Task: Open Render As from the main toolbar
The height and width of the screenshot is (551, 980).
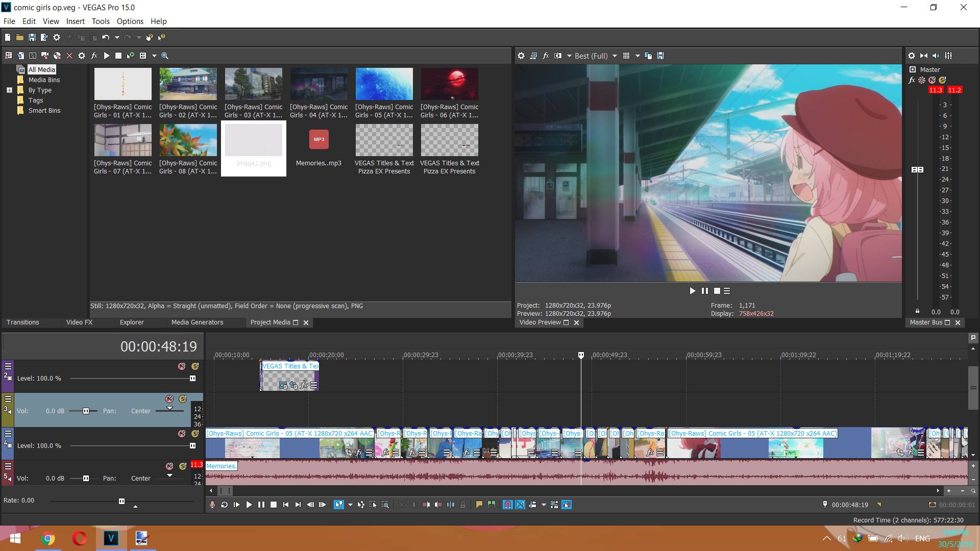Action: pos(44,37)
